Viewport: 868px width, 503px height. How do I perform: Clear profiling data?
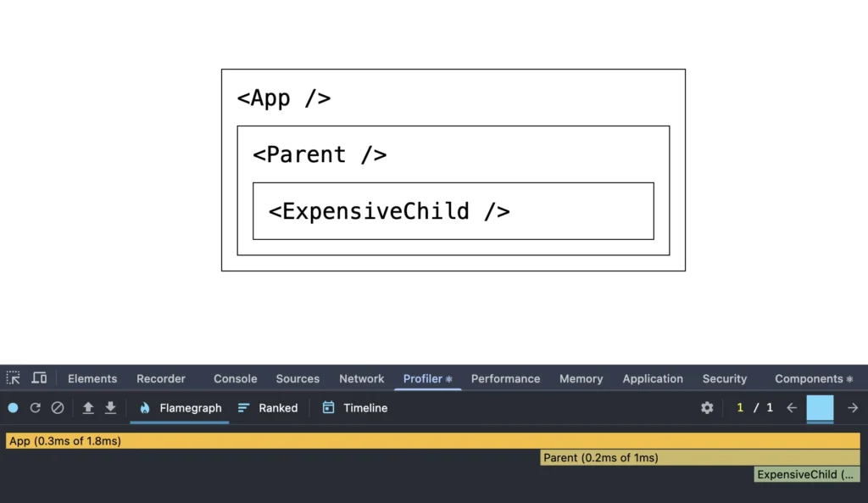[x=58, y=408]
